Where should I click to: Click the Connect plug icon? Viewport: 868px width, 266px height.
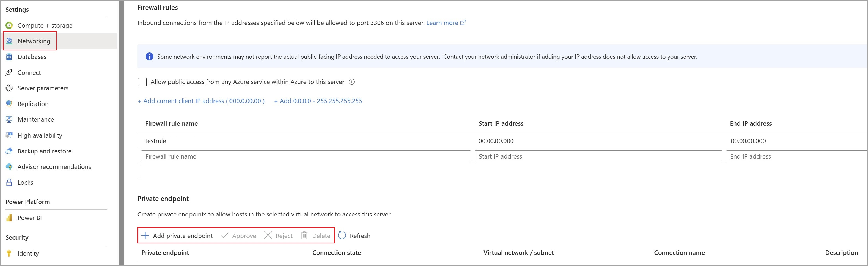(x=9, y=73)
